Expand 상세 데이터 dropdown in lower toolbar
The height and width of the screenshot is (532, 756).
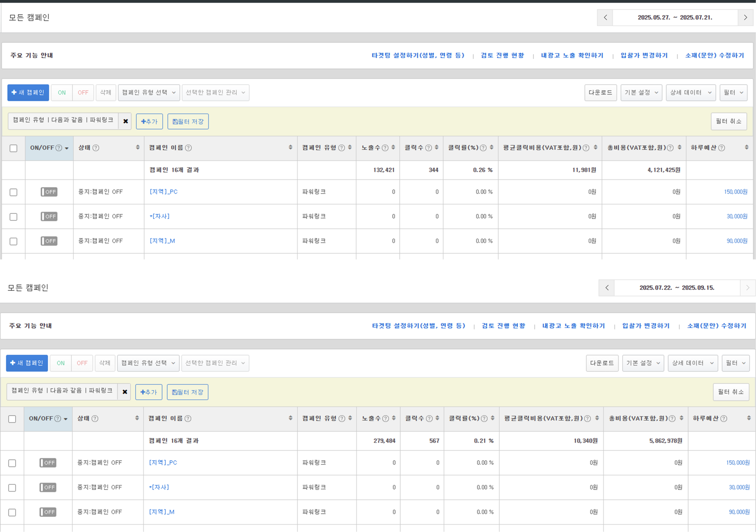(x=692, y=363)
